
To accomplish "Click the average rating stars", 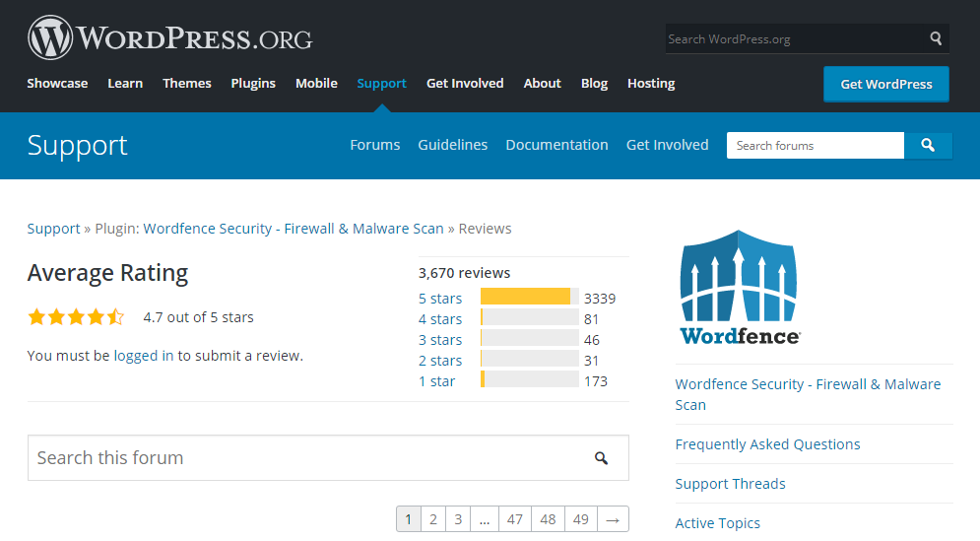I will [x=76, y=317].
